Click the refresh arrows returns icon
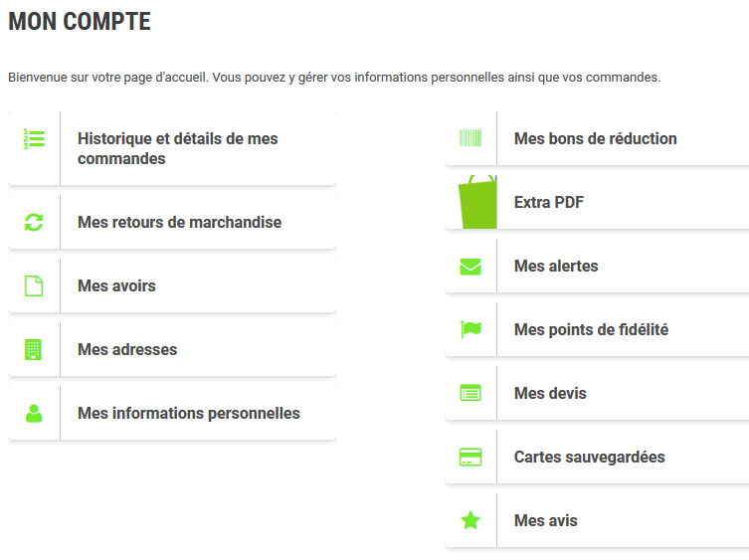Screen dimensions: 749x560 34,223
